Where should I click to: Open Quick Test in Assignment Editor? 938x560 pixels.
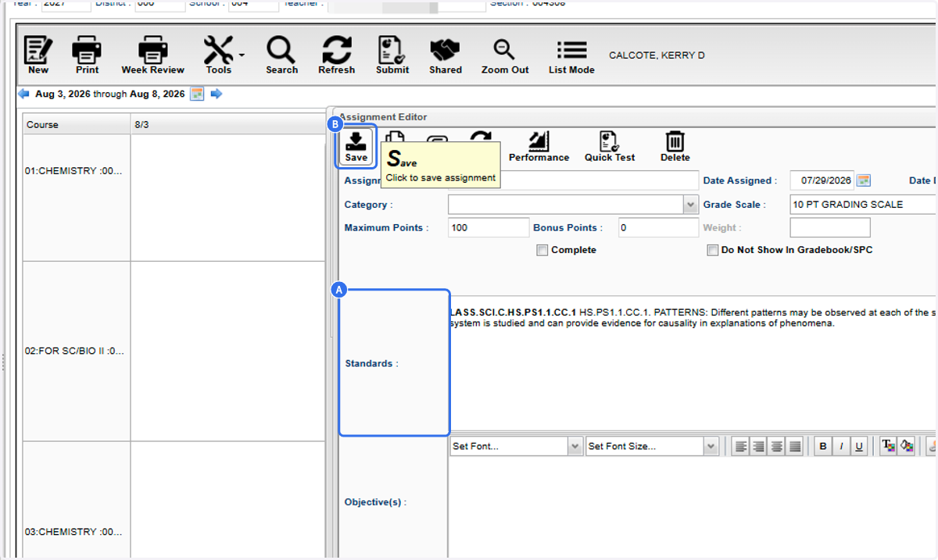(x=610, y=146)
